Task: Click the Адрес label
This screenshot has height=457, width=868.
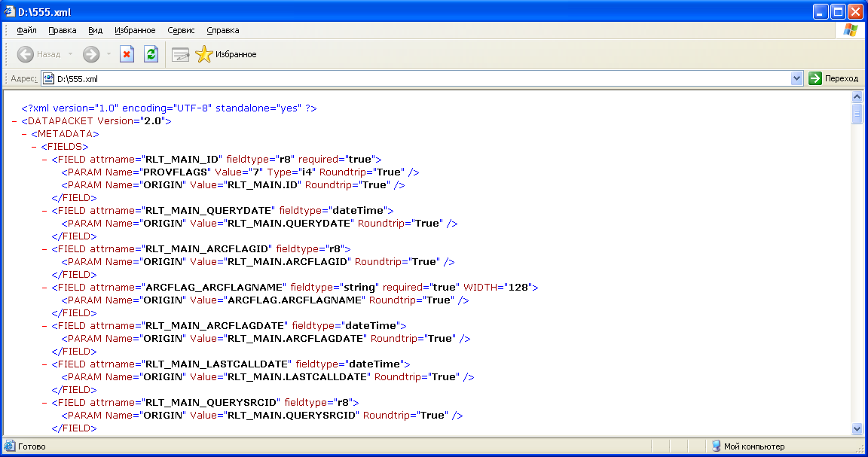Action: point(24,78)
